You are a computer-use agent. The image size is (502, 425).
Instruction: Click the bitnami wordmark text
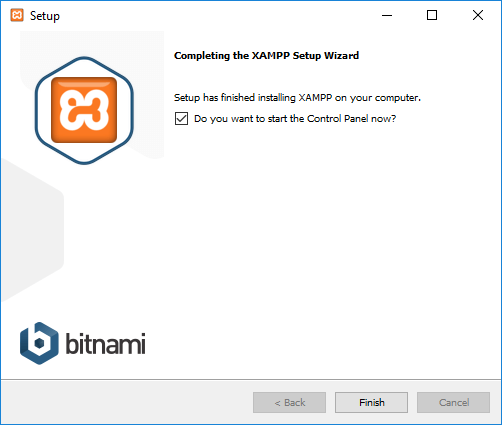pos(105,343)
